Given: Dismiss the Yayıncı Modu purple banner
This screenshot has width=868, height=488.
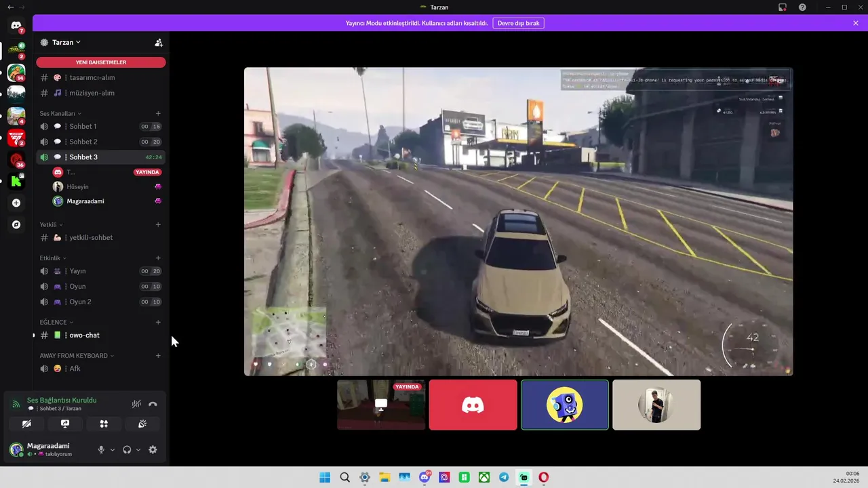Looking at the screenshot, I should pos(856,23).
